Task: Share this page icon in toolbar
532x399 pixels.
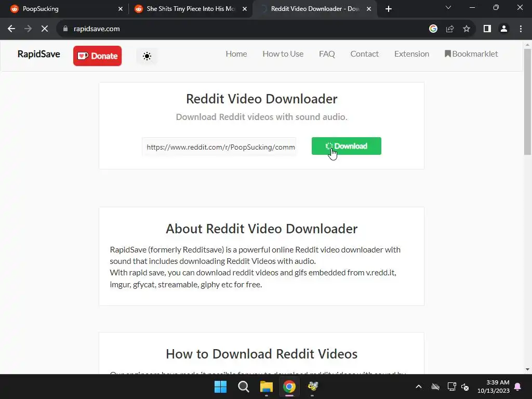Action: pyautogui.click(x=450, y=29)
